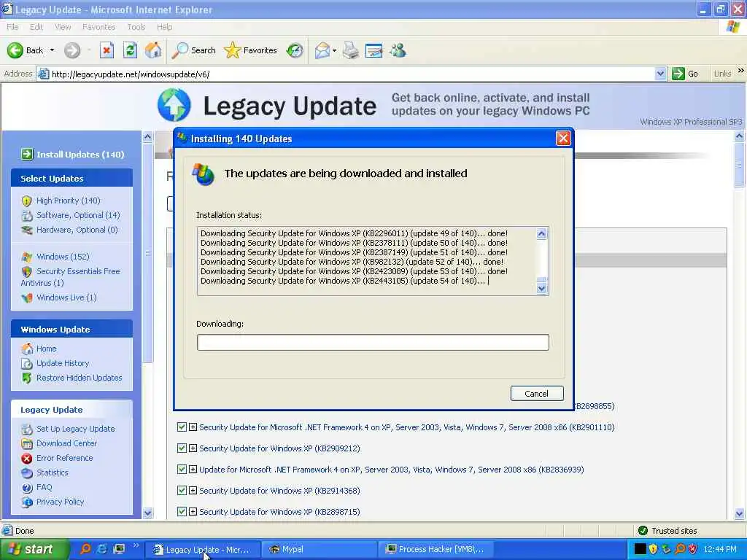Click sidebar scrollbar down arrow

[147, 513]
